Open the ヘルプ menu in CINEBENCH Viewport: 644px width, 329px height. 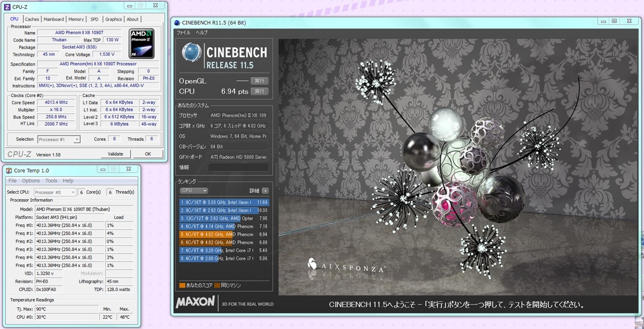click(x=202, y=32)
